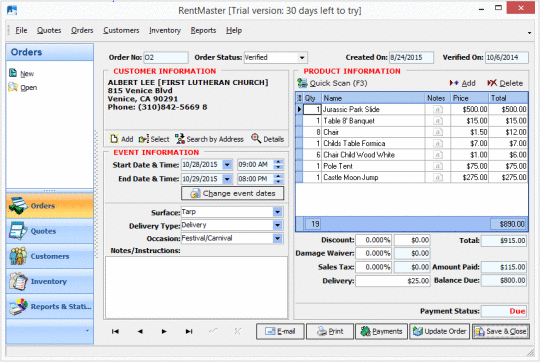Click the Damage Waiver percentage field

(374, 254)
